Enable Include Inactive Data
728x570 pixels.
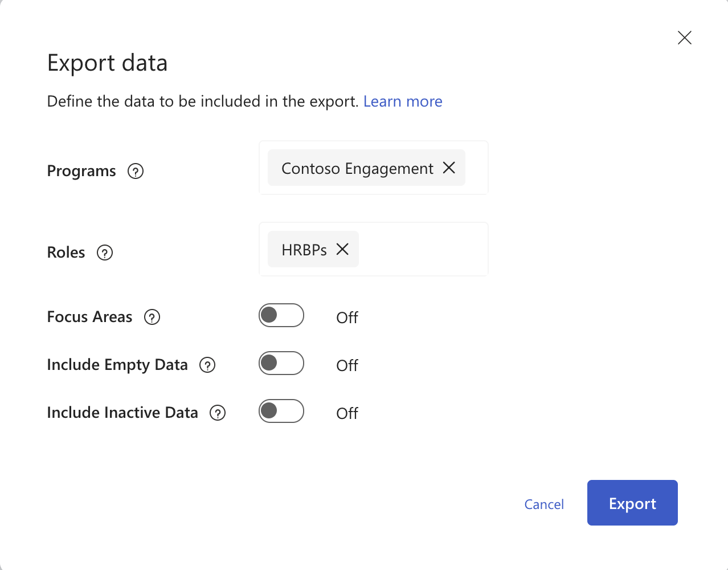(281, 411)
